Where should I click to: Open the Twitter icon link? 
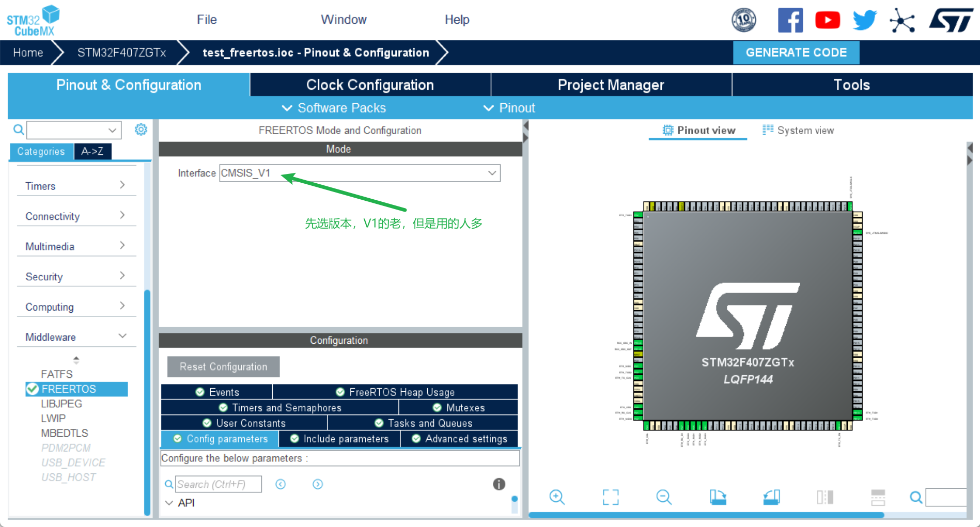tap(865, 20)
